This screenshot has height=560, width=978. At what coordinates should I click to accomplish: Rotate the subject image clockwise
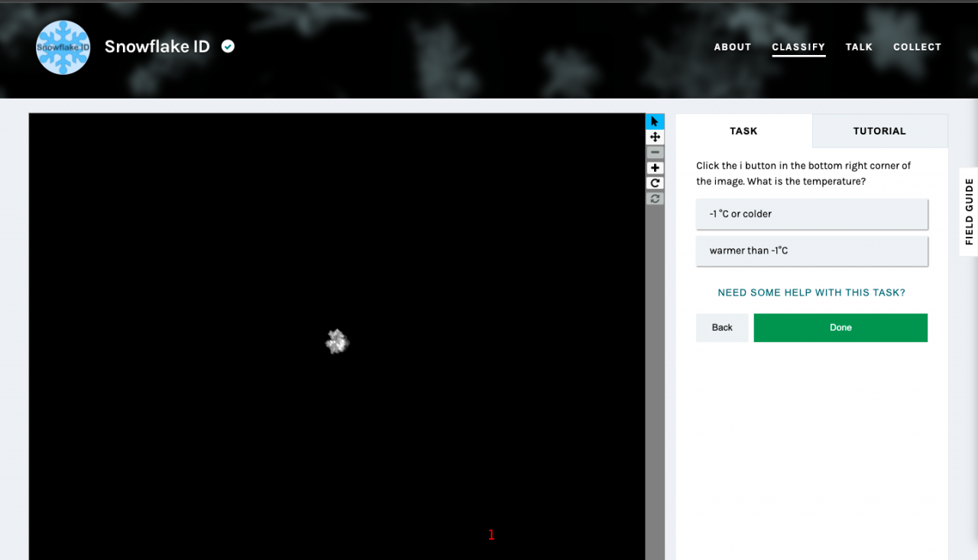point(655,183)
